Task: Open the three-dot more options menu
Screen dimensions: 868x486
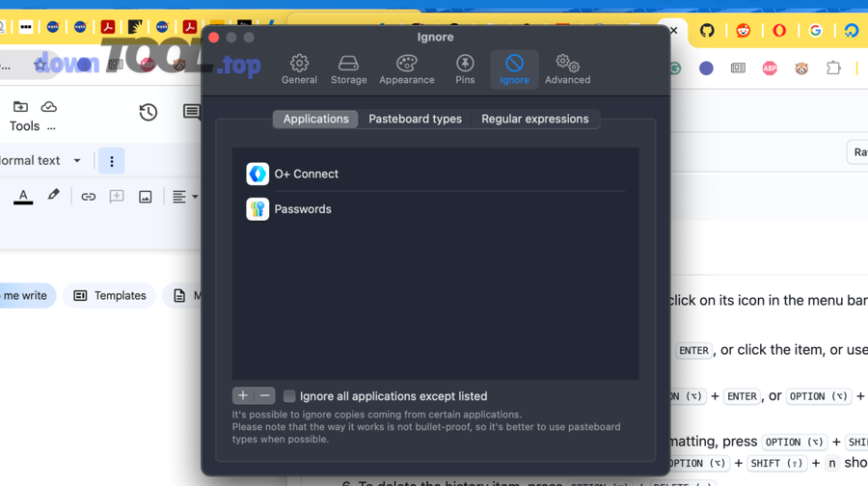Action: pyautogui.click(x=112, y=161)
